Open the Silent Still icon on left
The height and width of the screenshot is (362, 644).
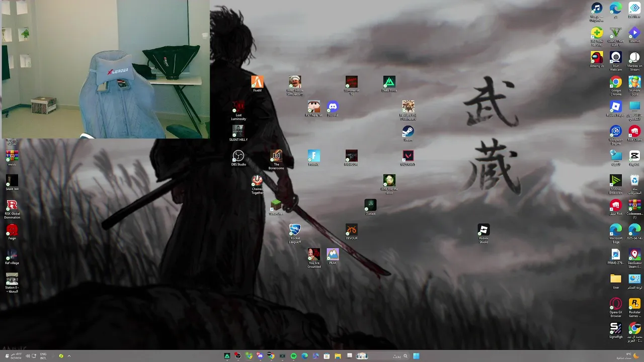(12, 183)
